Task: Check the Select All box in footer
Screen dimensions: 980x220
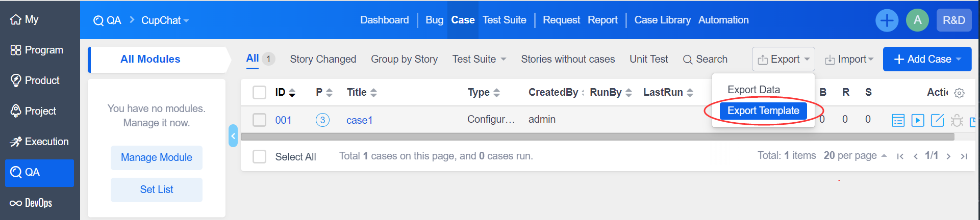Action: tap(260, 156)
